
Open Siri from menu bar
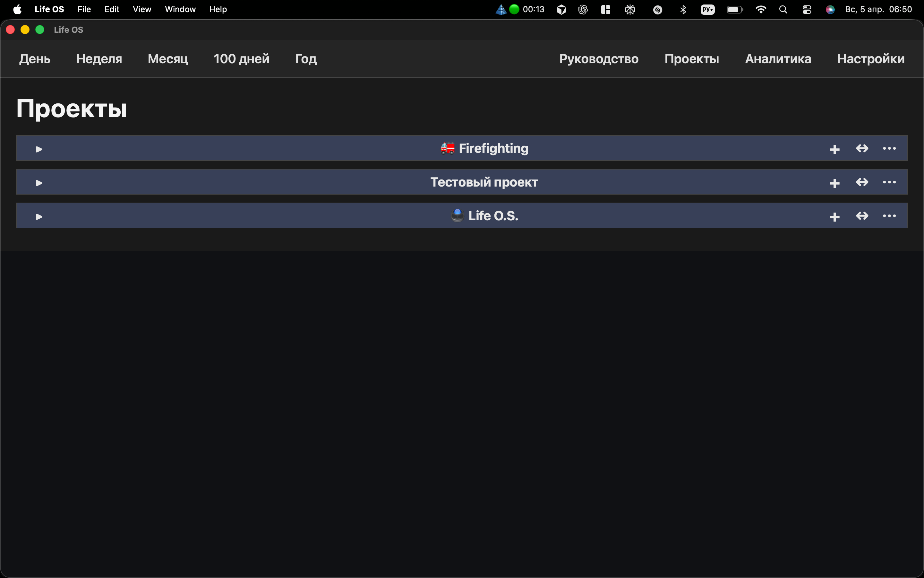[830, 10]
